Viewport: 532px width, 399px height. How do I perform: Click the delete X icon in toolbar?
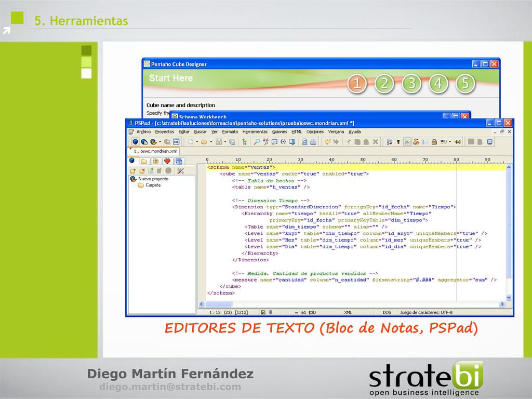tap(376, 141)
